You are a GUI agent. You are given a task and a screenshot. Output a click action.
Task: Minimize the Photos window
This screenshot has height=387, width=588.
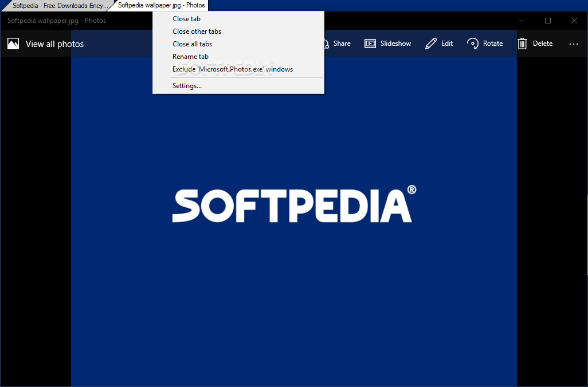tap(522, 21)
